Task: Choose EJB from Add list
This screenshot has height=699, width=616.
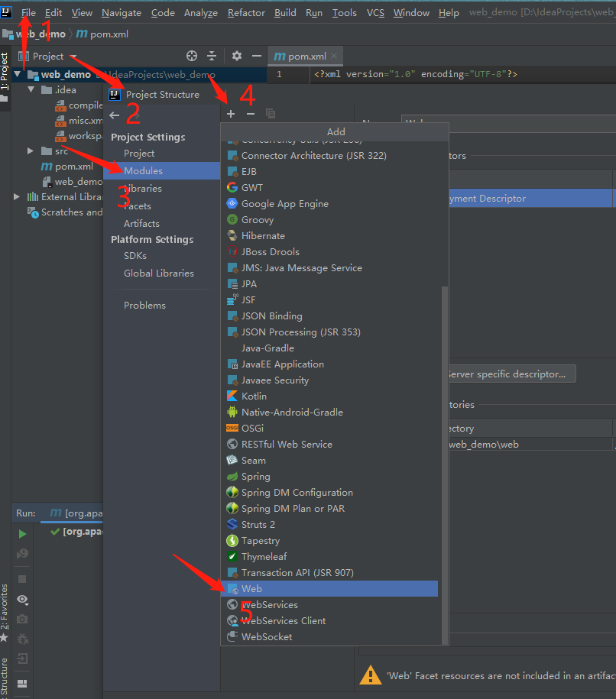Action: (x=330, y=172)
